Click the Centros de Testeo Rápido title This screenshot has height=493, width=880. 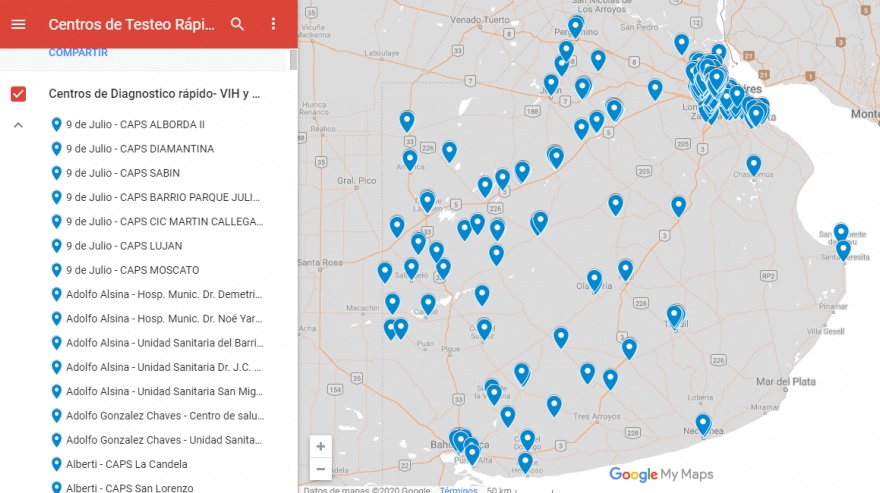click(x=131, y=24)
